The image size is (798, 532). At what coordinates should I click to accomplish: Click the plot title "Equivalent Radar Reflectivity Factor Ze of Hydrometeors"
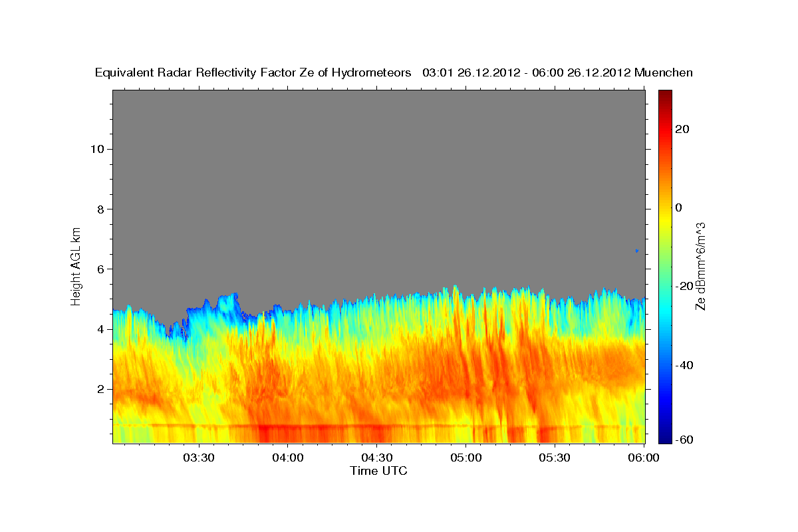pyautogui.click(x=253, y=72)
